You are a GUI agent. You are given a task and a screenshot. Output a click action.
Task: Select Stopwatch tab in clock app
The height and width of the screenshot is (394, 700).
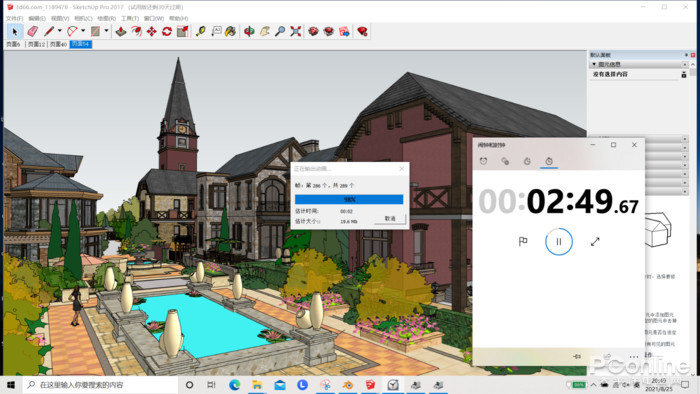pos(549,161)
